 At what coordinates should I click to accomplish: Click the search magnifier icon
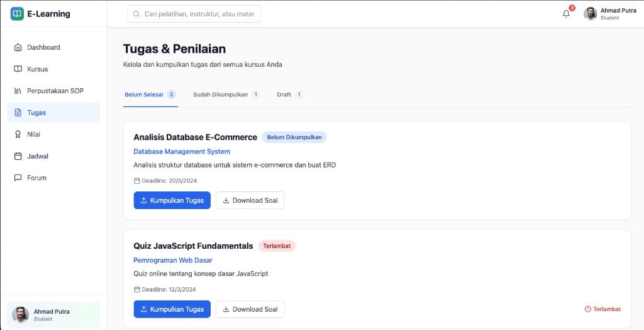pos(136,14)
